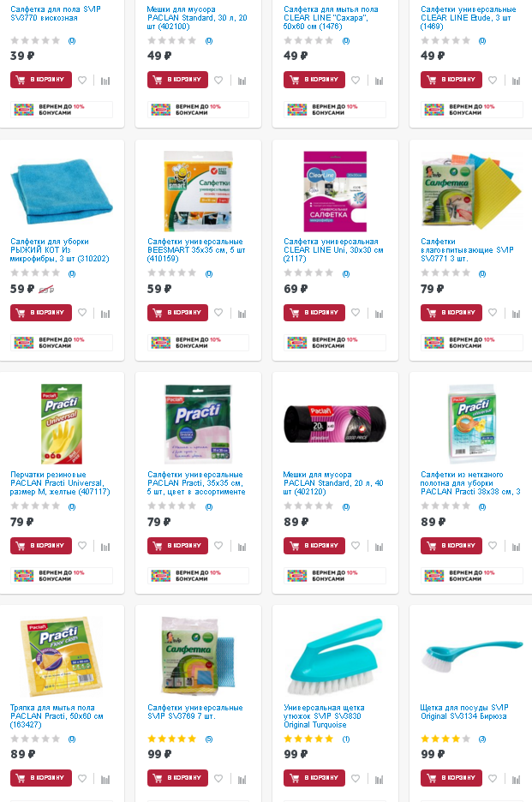The height and width of the screenshot is (802, 532).
Task: Compare the SVIP Original SV3134 dish brush
Action: coord(516,780)
